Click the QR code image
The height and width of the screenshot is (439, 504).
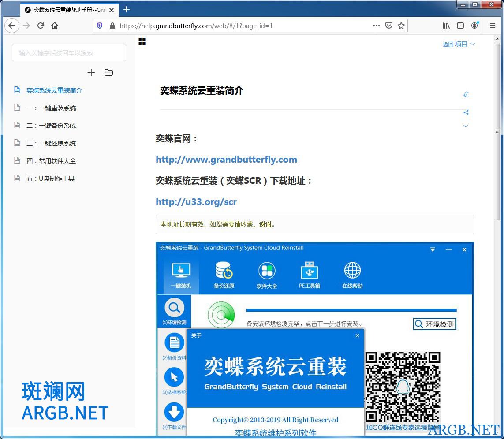coord(403,387)
